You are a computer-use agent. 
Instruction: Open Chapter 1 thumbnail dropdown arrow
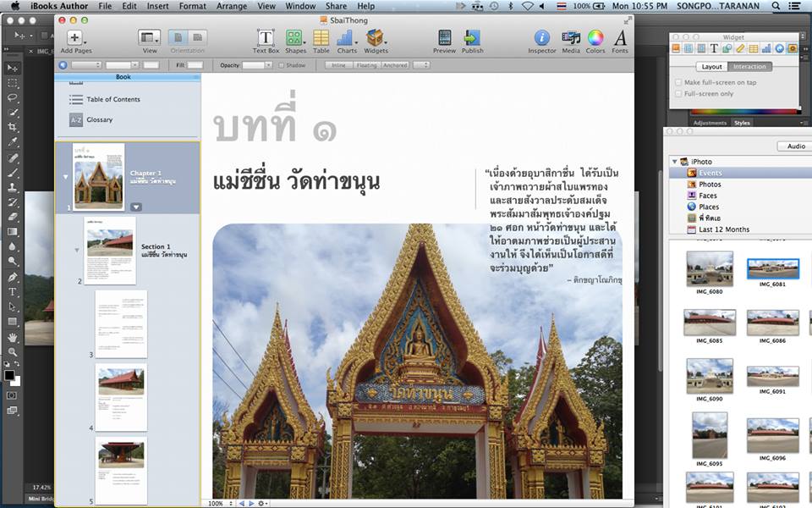click(x=135, y=207)
